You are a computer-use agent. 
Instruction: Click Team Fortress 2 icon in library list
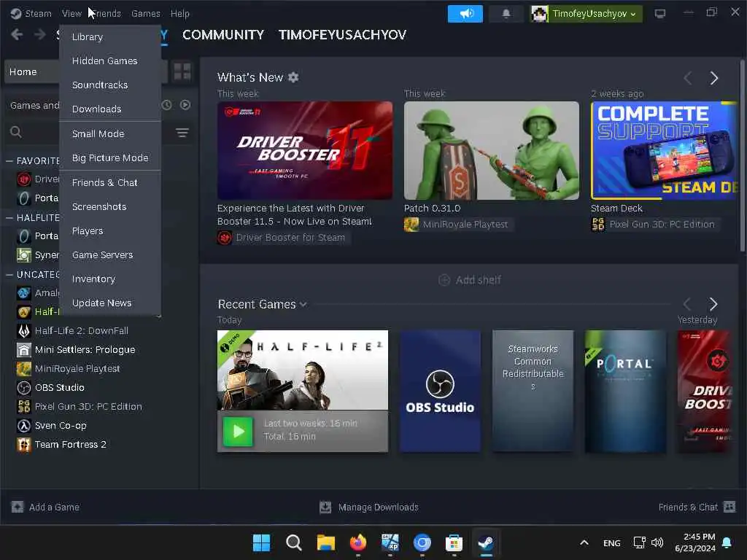point(24,444)
